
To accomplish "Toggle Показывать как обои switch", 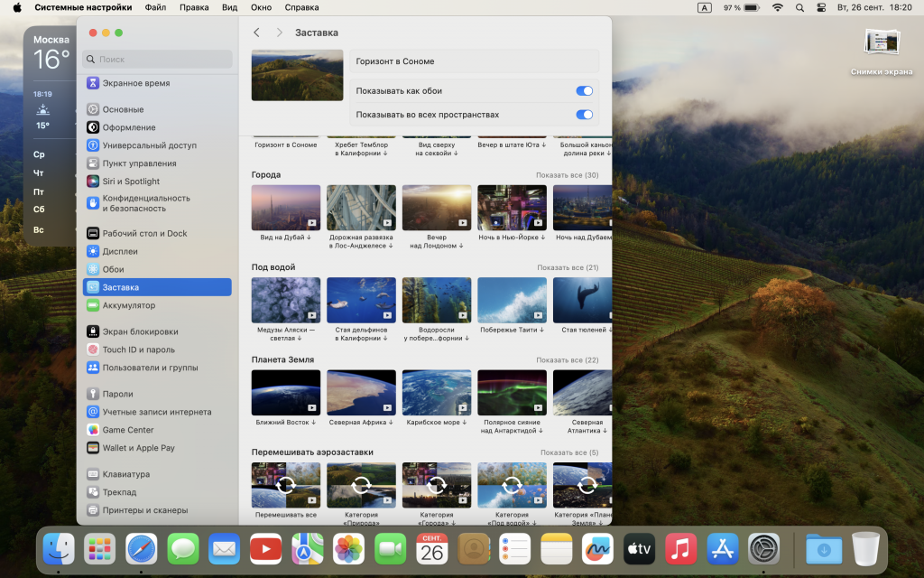I will click(584, 91).
